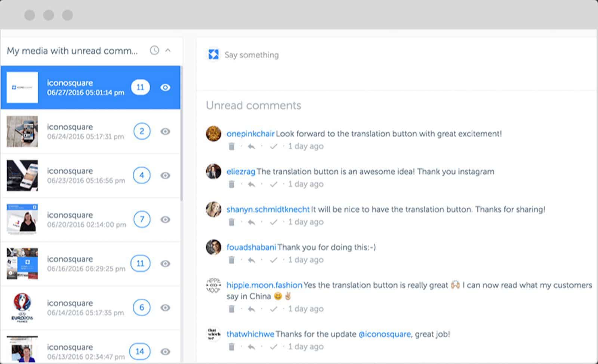Open the 06/16/2016 post thumbnail
The height and width of the screenshot is (364, 598).
[22, 264]
